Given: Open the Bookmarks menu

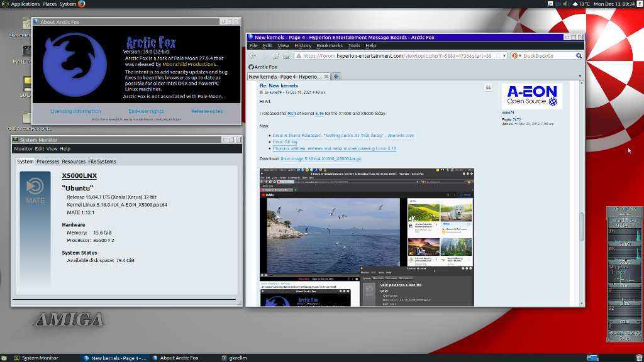Looking at the screenshot, I should 330,45.
